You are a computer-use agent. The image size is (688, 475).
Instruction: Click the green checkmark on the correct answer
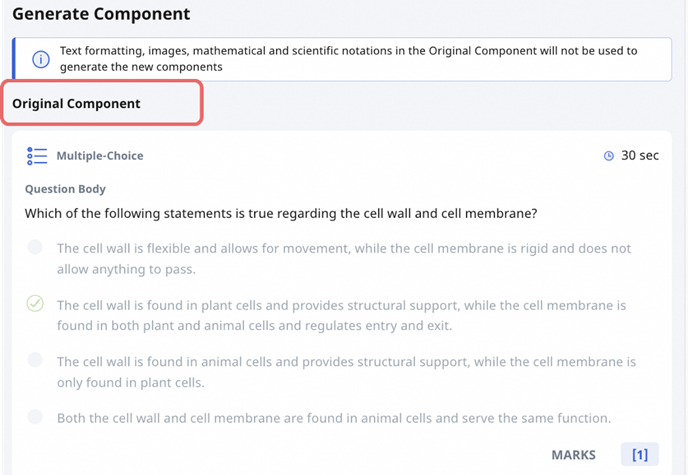point(36,304)
